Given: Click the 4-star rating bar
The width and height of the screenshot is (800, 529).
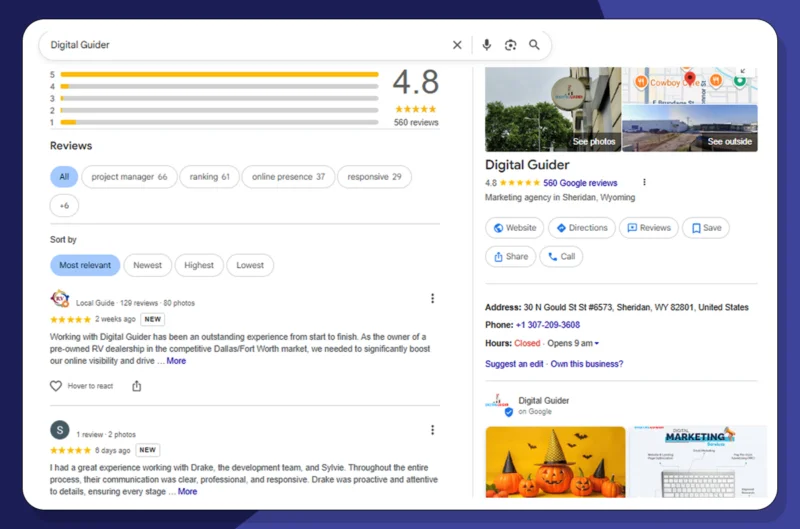Looking at the screenshot, I should (219, 86).
